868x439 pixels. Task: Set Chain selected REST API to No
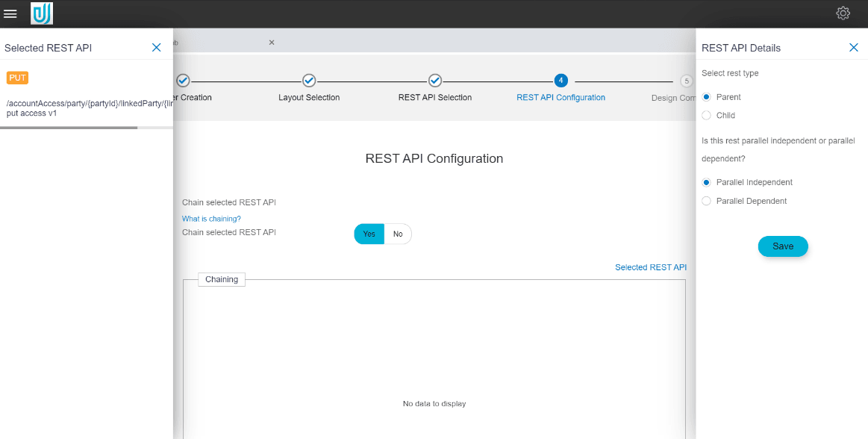pos(398,234)
